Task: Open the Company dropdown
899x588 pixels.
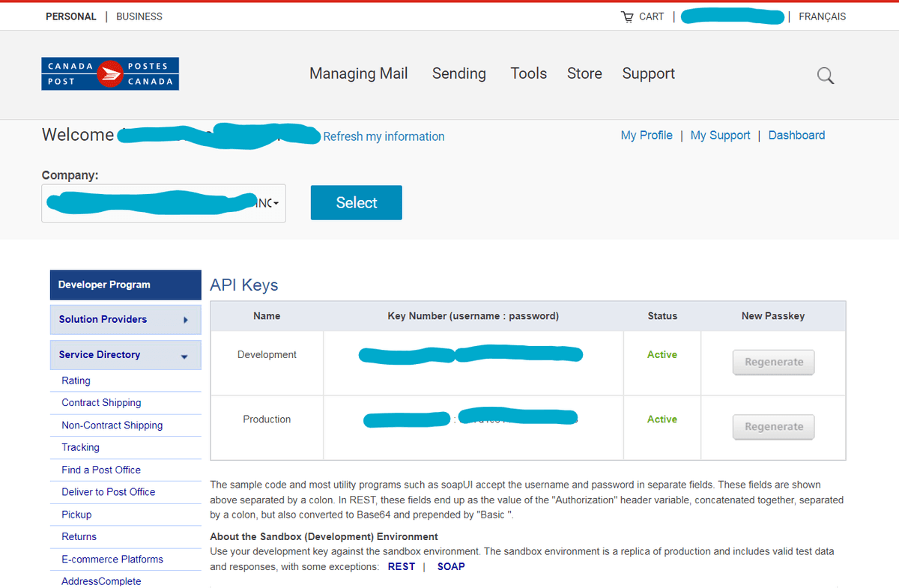Action: tap(163, 203)
